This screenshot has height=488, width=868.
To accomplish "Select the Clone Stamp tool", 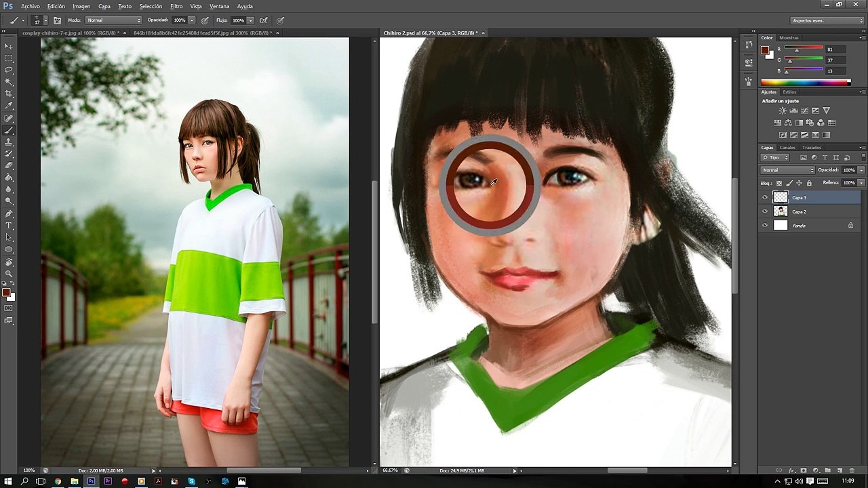I will 9,142.
